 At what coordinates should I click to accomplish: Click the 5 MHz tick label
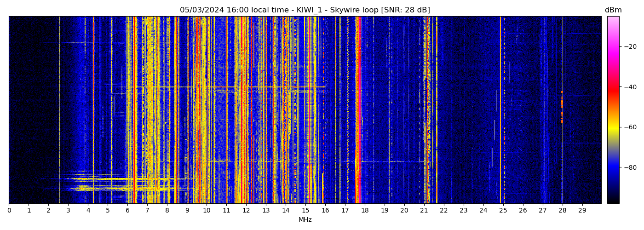108,210
